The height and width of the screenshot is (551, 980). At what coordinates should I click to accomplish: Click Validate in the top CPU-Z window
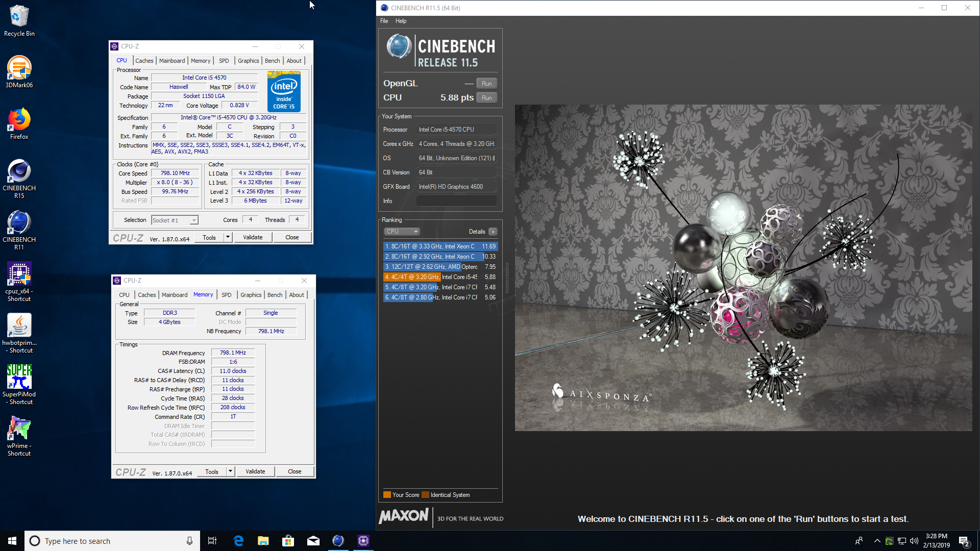point(253,237)
